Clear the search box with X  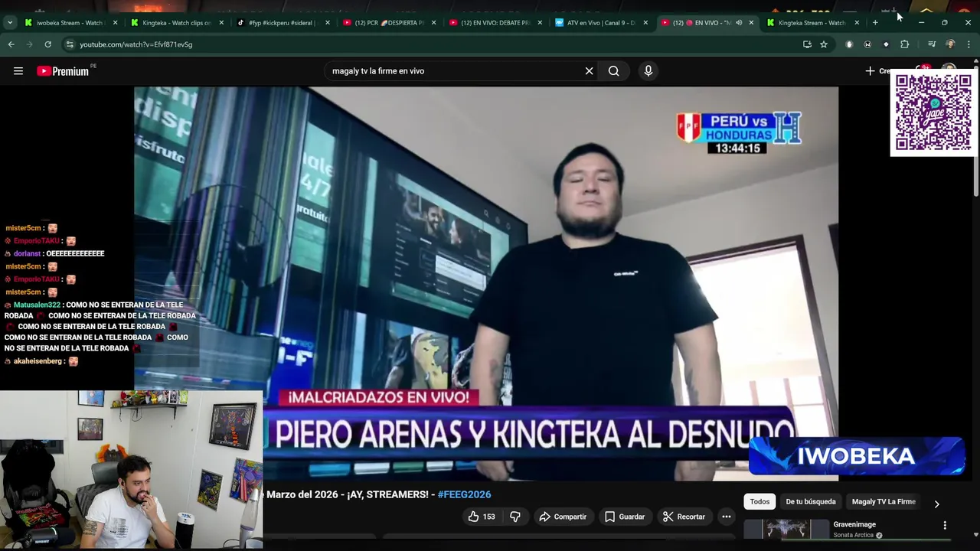tap(589, 71)
